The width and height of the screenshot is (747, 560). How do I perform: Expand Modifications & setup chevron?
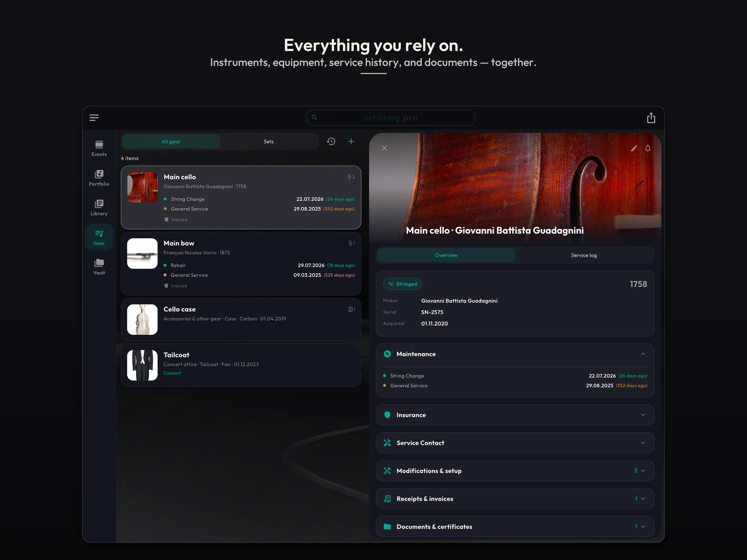point(643,470)
